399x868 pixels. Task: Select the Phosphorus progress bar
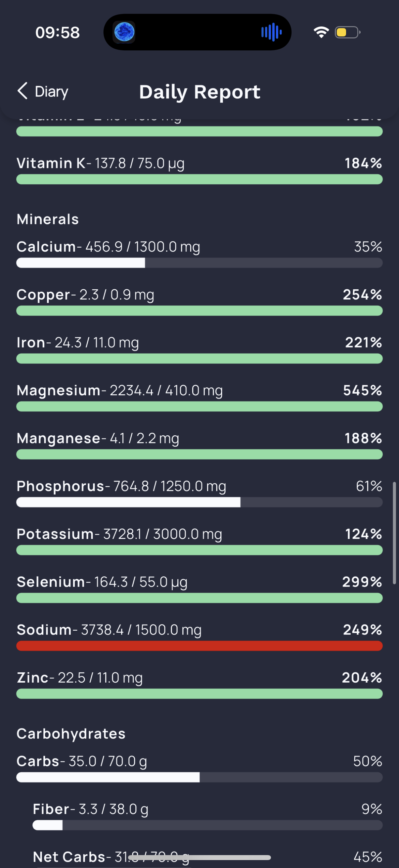(199, 503)
